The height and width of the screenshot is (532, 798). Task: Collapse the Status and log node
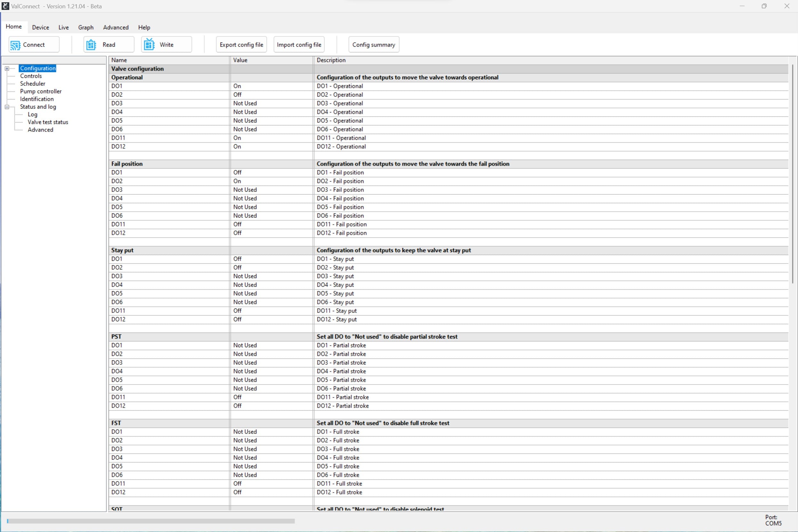[x=7, y=107]
